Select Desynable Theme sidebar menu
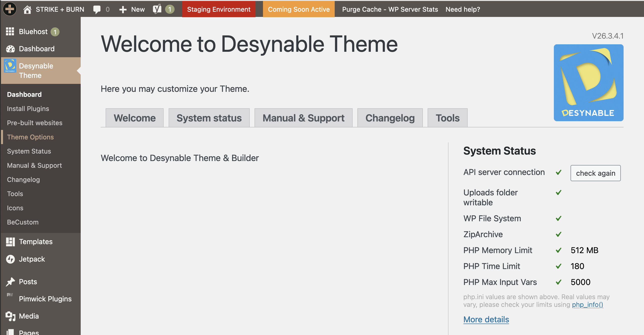This screenshot has height=335, width=644. pos(41,70)
